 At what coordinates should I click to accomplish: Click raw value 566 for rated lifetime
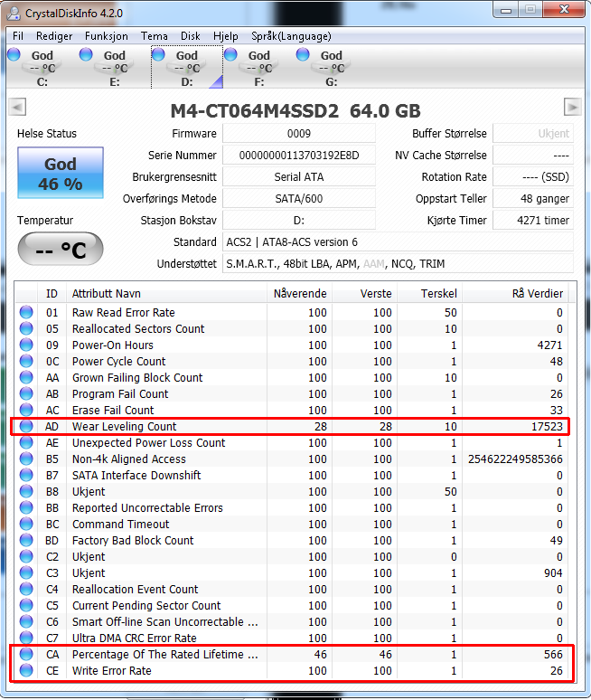pyautogui.click(x=553, y=654)
